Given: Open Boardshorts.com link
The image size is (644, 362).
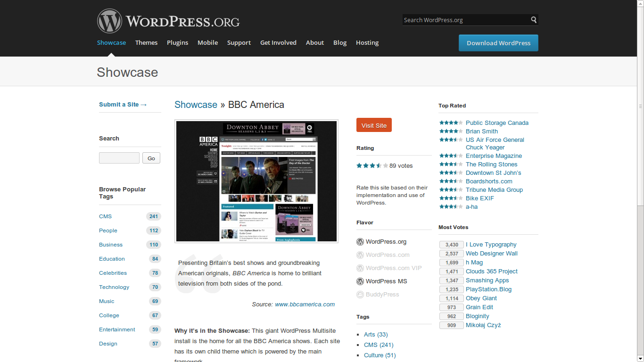Looking at the screenshot, I should point(489,181).
